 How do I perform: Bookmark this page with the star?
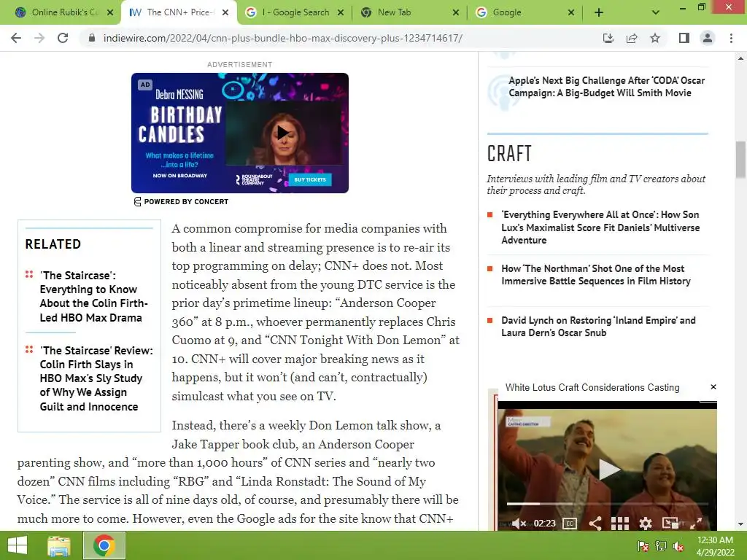(x=655, y=38)
